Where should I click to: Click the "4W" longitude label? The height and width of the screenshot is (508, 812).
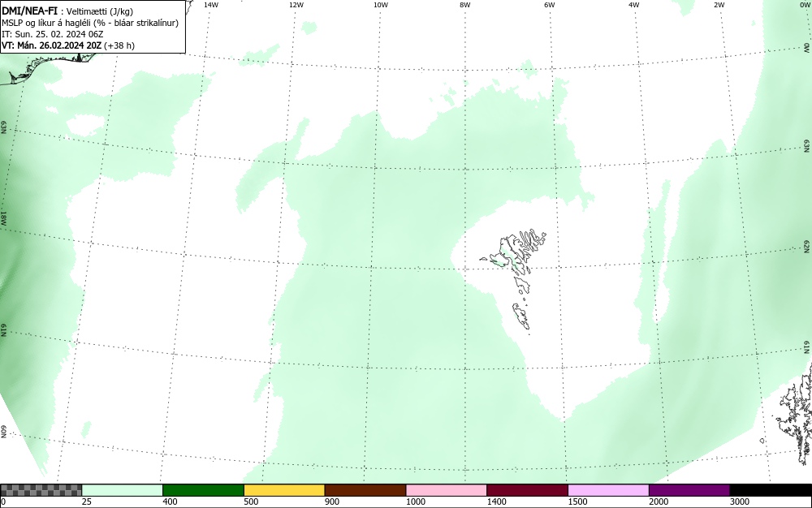[634, 5]
